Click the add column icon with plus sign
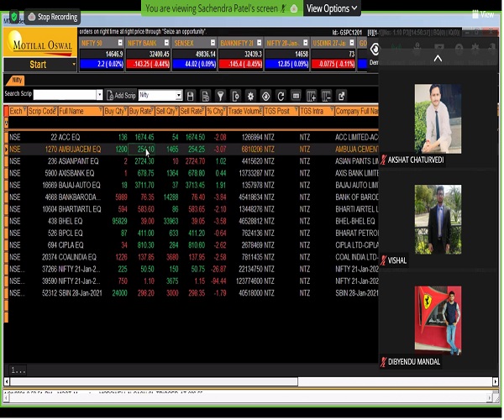Viewport: 504px width, 420px height. [311, 96]
